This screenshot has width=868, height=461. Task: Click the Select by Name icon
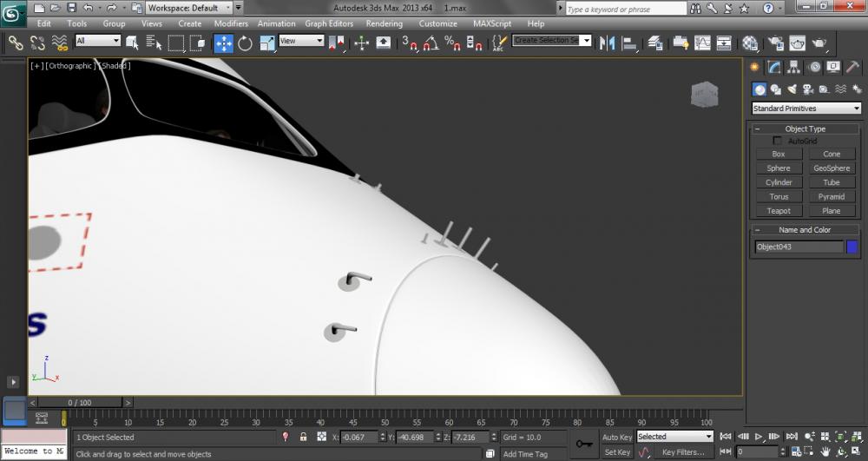click(154, 43)
